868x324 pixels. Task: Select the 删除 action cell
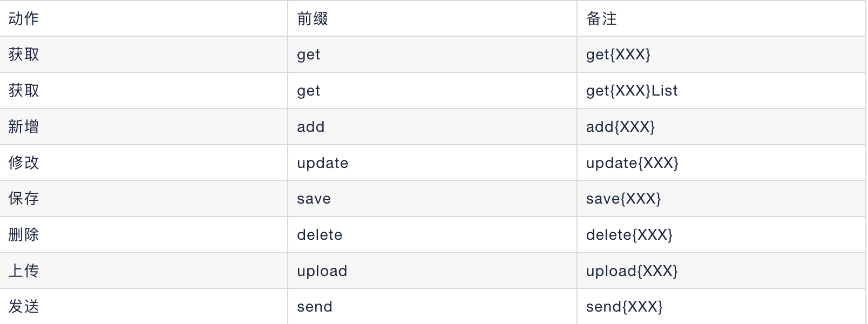click(24, 235)
